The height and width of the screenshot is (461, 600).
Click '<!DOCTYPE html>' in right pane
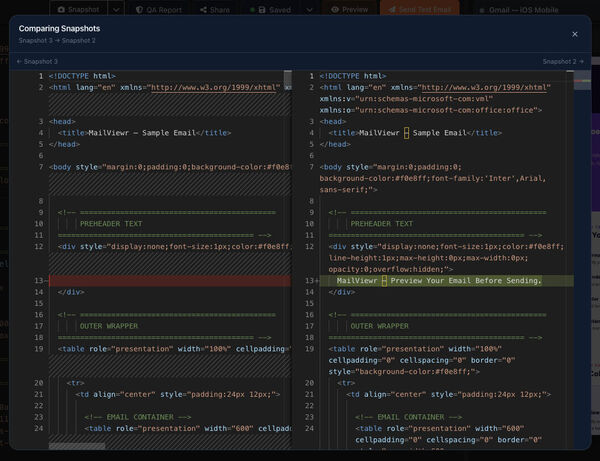coord(352,76)
